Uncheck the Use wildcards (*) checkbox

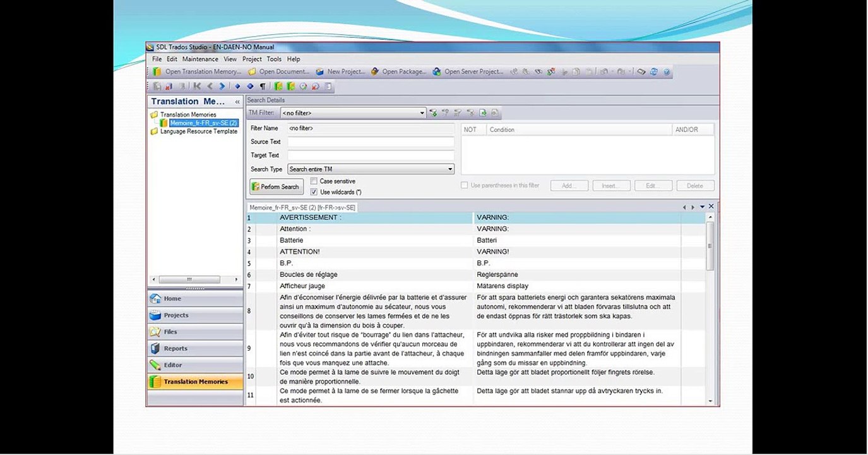pos(314,192)
